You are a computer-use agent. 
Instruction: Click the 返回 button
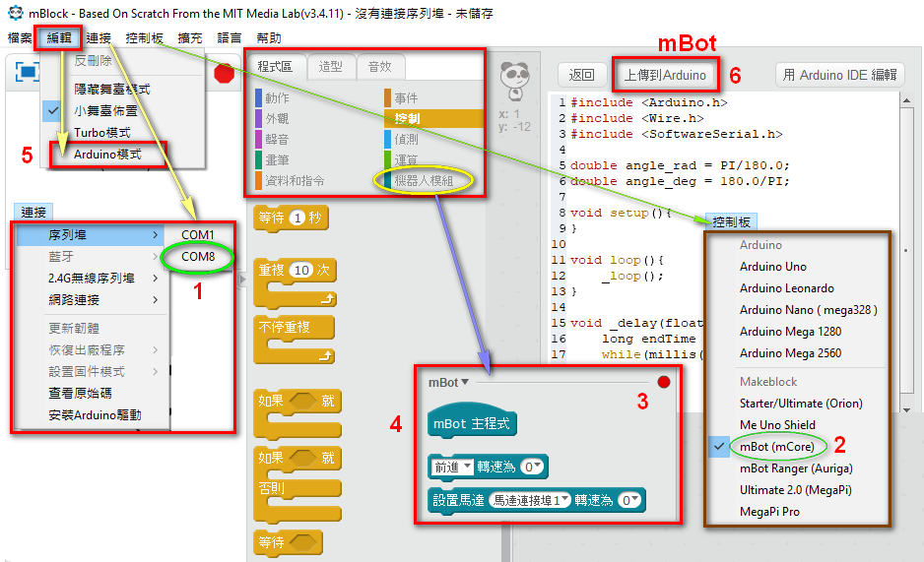coord(582,75)
